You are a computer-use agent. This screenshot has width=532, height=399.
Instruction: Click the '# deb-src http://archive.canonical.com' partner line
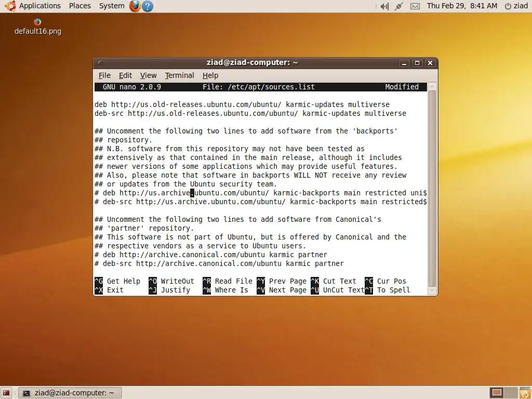219,263
